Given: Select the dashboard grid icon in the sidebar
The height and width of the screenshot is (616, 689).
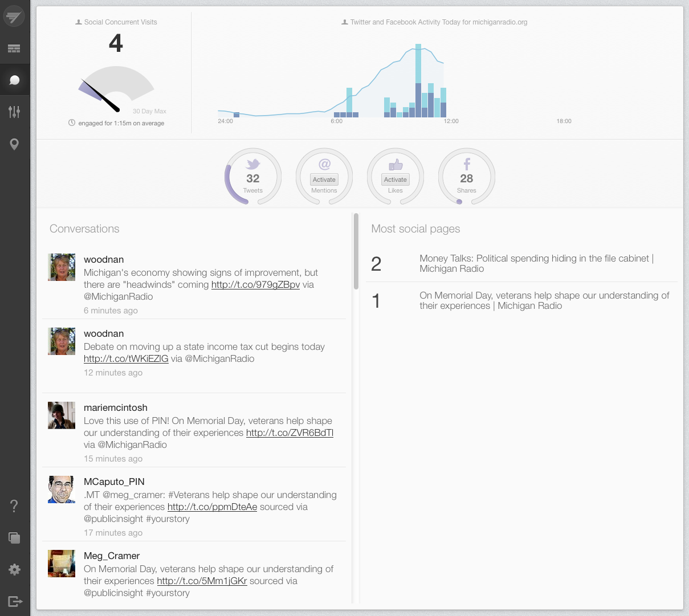Looking at the screenshot, I should [14, 47].
